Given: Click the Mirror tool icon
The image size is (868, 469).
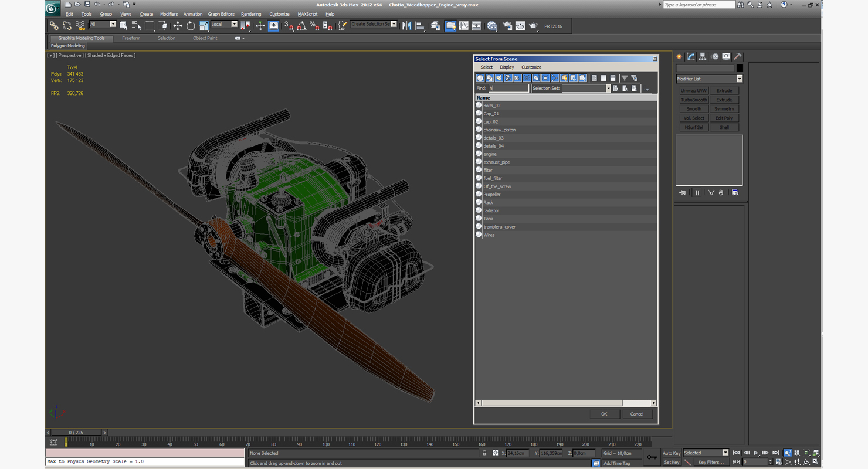Looking at the screenshot, I should [x=406, y=26].
